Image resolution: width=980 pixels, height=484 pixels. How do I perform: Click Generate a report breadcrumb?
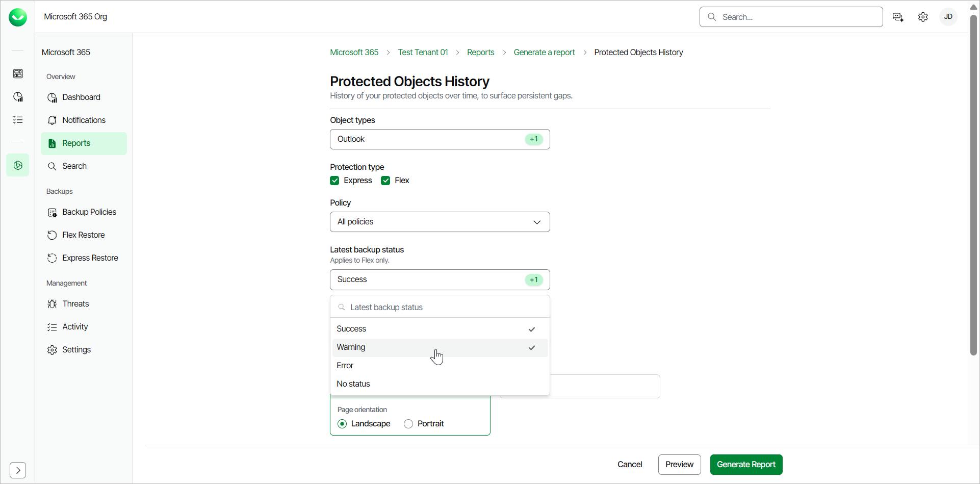coord(544,53)
